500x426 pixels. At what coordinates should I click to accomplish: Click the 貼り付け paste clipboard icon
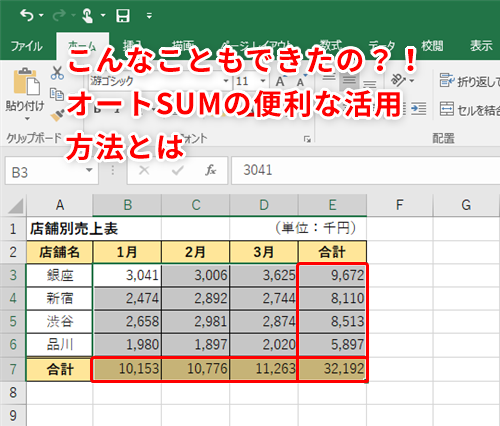pos(27,81)
